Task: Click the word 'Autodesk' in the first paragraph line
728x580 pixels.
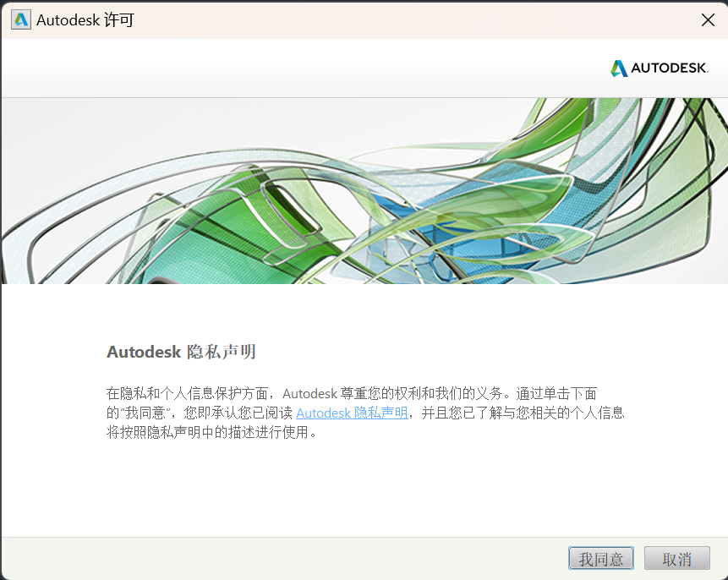Action: pyautogui.click(x=309, y=393)
